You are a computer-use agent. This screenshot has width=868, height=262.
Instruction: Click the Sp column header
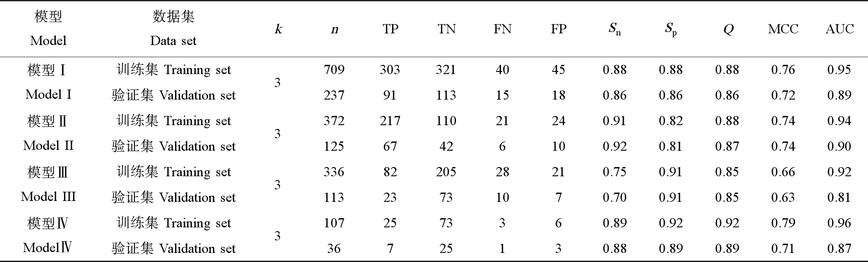tap(670, 29)
